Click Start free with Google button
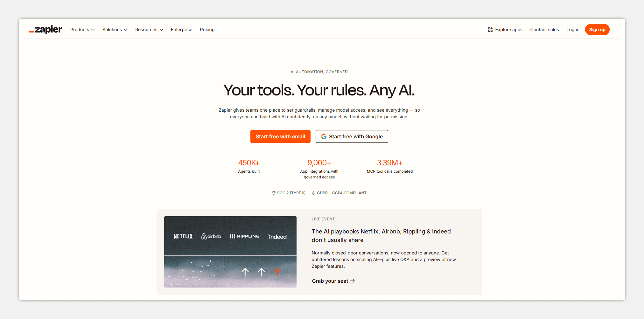 pos(352,136)
